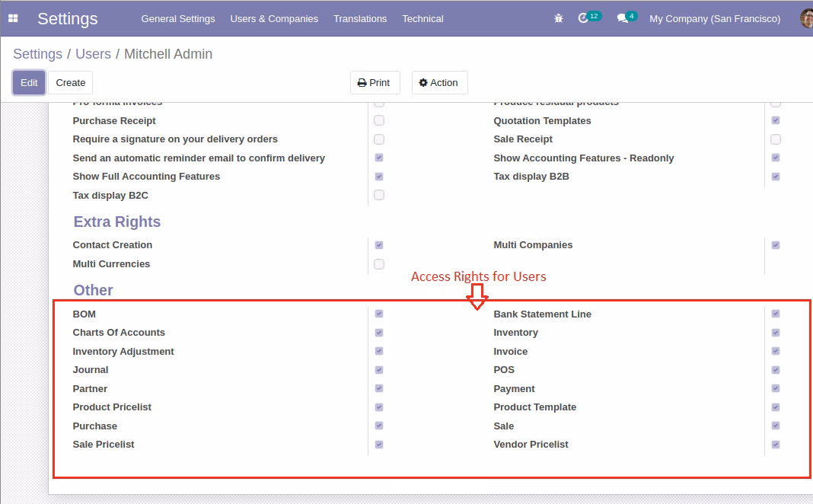Click the Bank Statement Line label
Image resolution: width=813 pixels, height=504 pixels.
(542, 314)
